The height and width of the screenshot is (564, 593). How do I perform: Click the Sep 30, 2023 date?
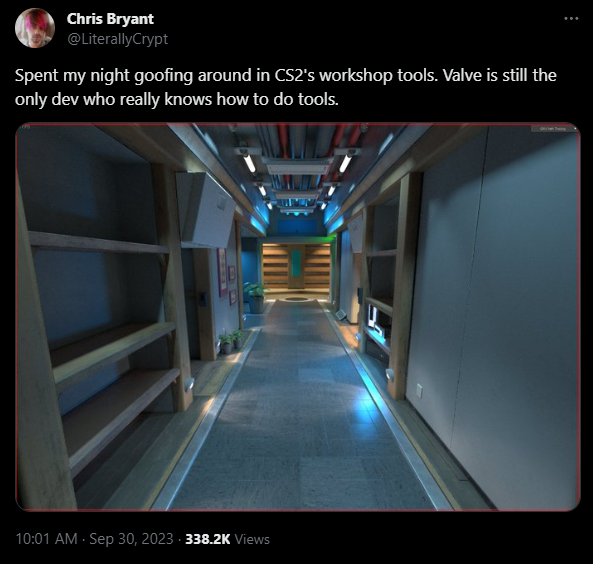coord(131,539)
